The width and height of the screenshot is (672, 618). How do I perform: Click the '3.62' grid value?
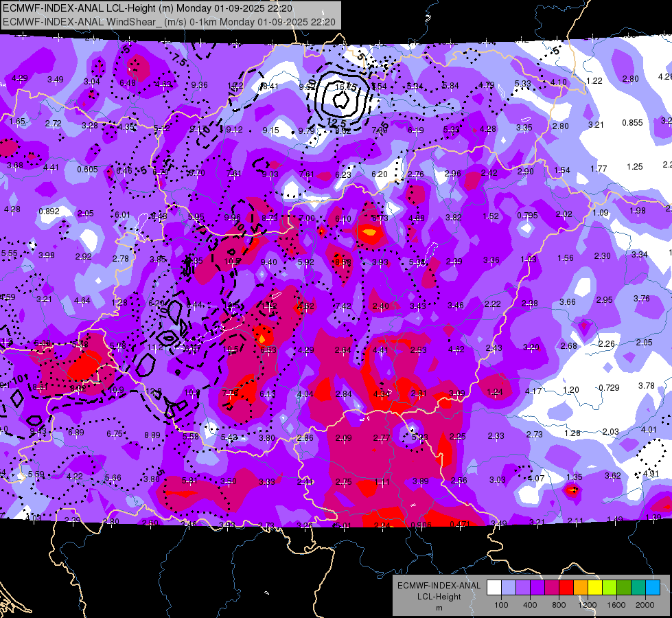click(613, 475)
